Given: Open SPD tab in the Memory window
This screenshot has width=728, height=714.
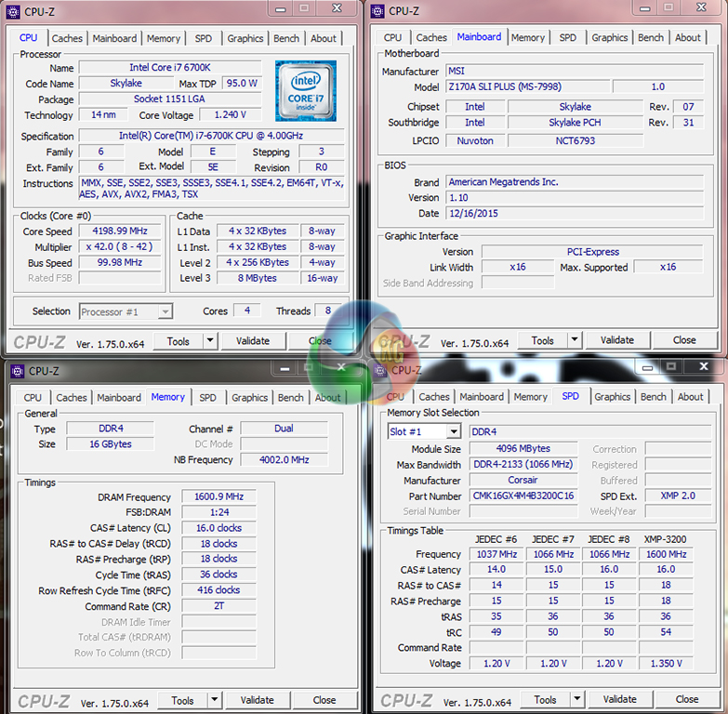Looking at the screenshot, I should click(x=207, y=398).
